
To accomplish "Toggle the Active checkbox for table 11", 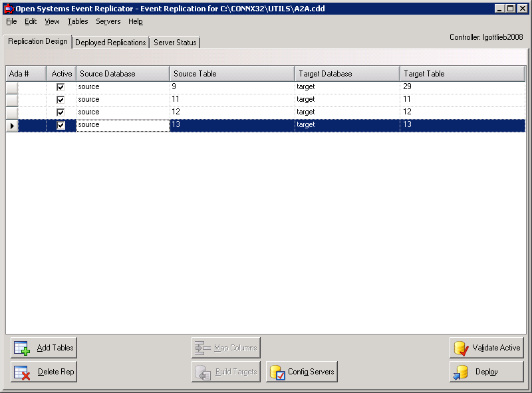I will pos(61,98).
